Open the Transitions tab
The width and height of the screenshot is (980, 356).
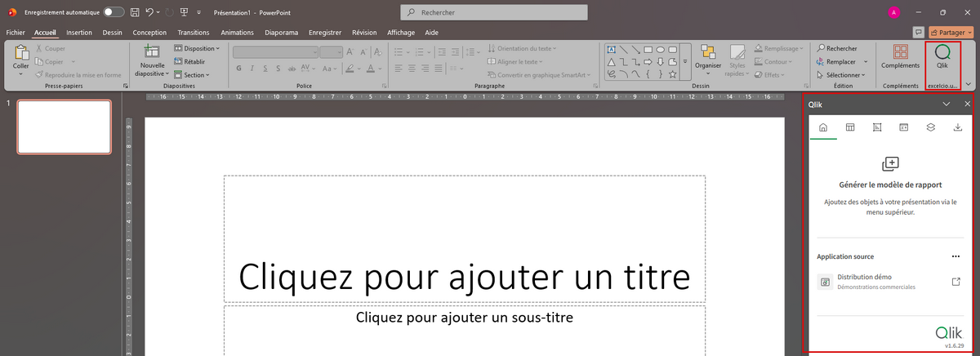tap(194, 33)
